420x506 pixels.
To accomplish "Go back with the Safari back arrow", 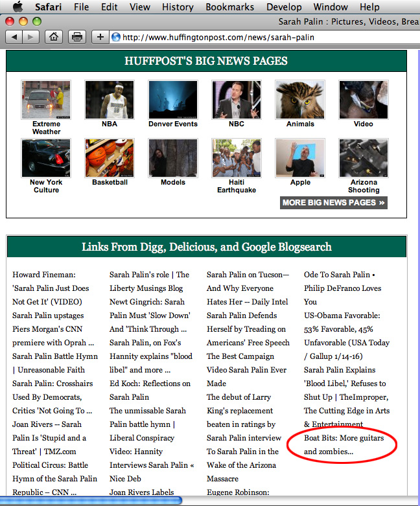I will 14,37.
